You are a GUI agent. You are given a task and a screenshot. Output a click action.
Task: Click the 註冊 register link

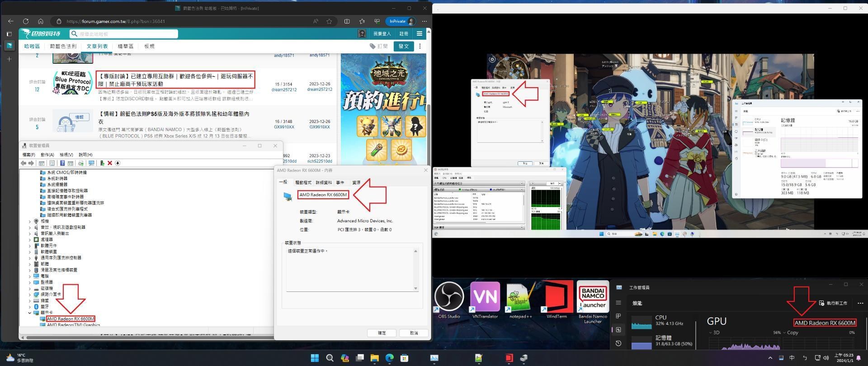coord(404,33)
